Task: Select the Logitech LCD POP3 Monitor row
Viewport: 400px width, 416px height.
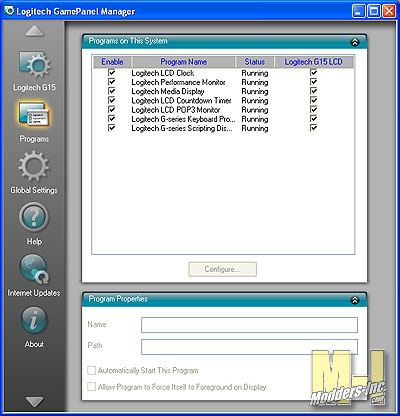Action: (x=223, y=110)
